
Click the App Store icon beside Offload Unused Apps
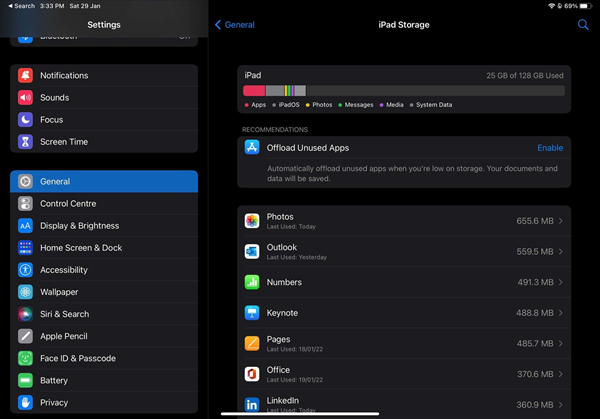tap(252, 147)
